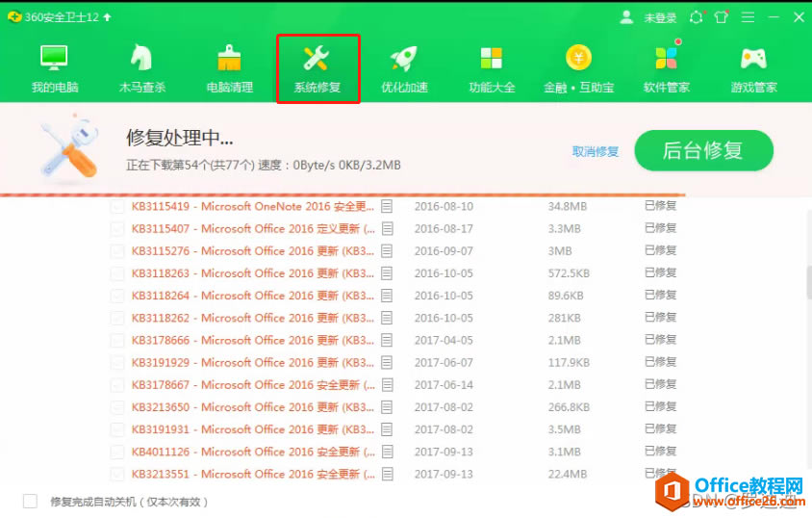This screenshot has width=812, height=518.
Task: Open details icon for KB3213650
Action: click(387, 407)
